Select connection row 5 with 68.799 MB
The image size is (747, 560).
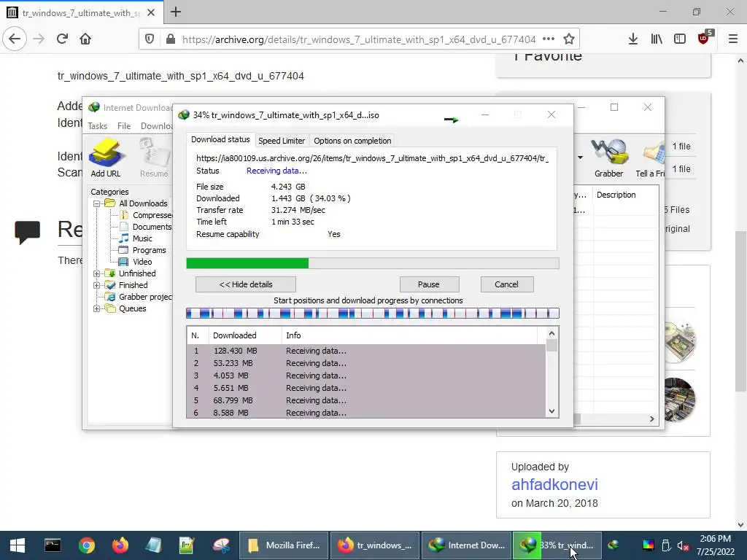point(366,400)
